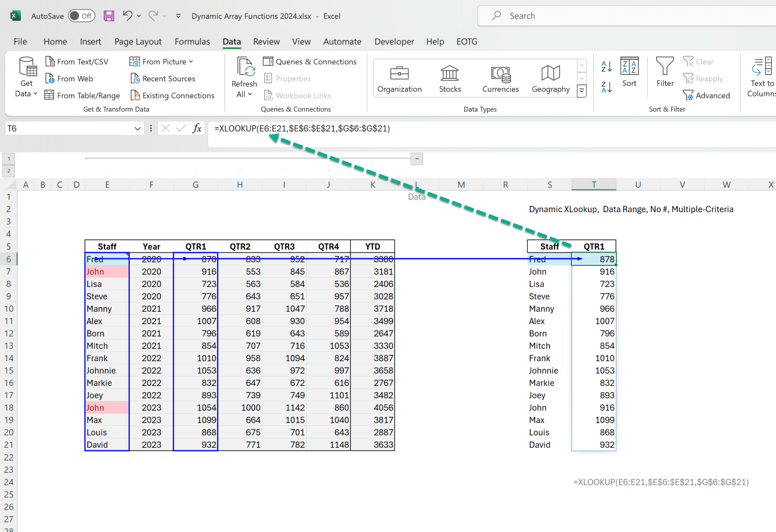
Task: Collapse the column outline group
Action: 416,159
